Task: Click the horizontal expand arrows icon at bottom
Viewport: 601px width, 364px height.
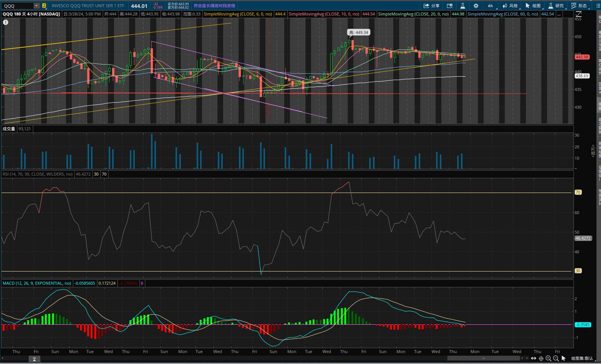Action: pyautogui.click(x=533, y=358)
